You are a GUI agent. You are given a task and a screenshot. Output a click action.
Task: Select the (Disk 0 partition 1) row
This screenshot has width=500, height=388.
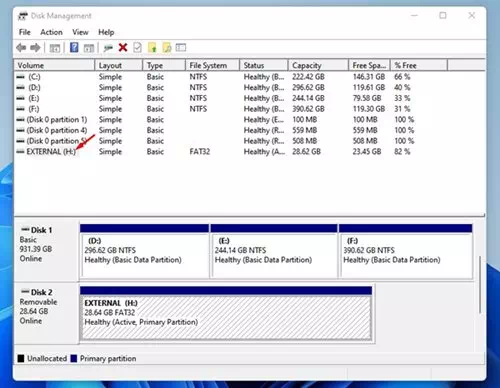pyautogui.click(x=249, y=119)
